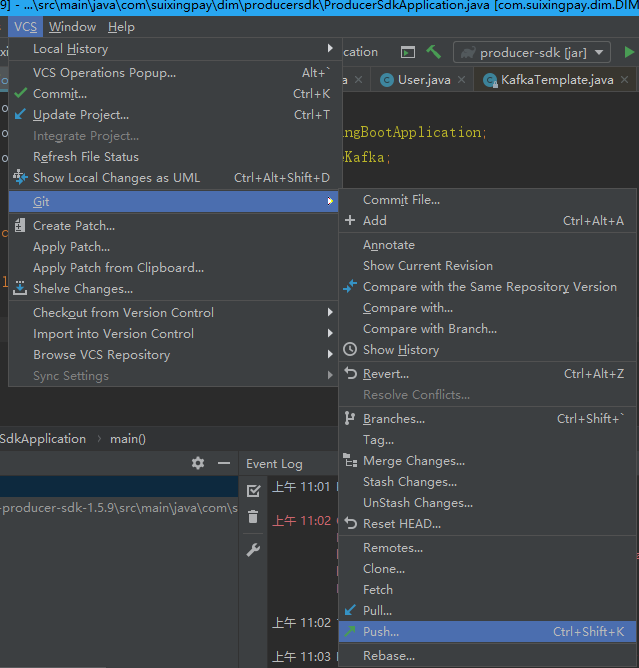The height and width of the screenshot is (668, 639).
Task: Click the green Run arrow icon
Action: [x=629, y=52]
